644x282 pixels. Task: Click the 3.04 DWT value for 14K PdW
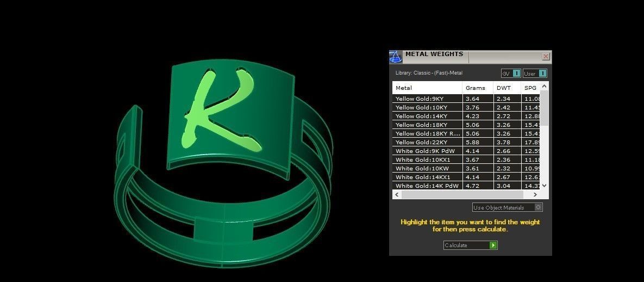(x=504, y=186)
